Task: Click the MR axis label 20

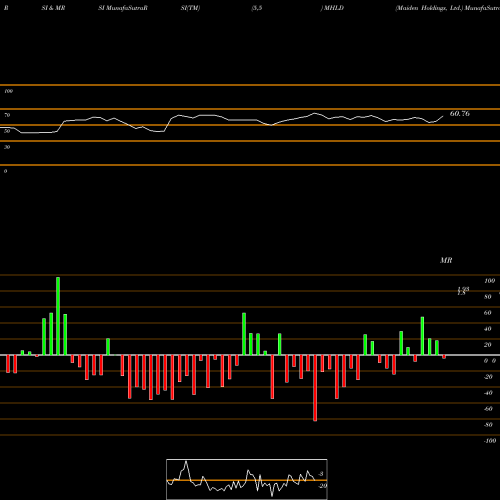Action: (488, 345)
